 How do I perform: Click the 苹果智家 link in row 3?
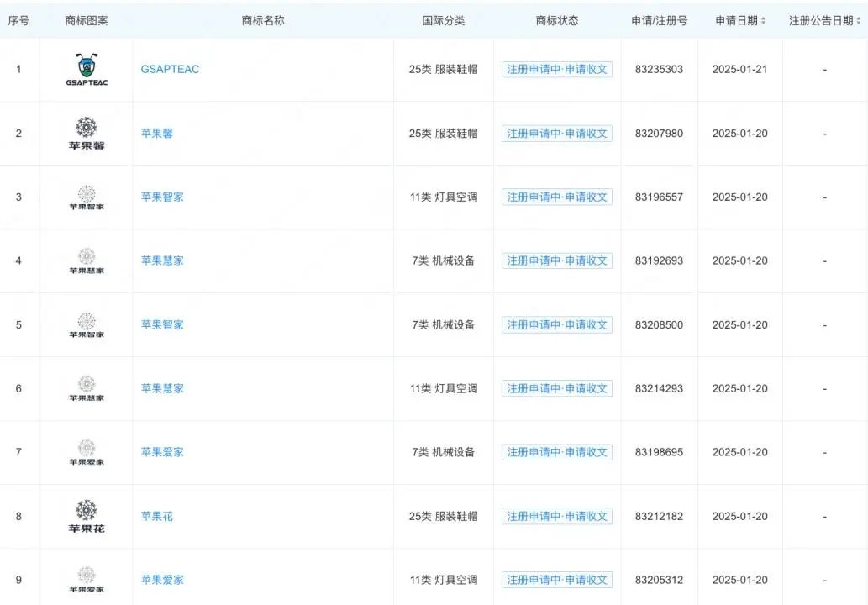pos(161,197)
